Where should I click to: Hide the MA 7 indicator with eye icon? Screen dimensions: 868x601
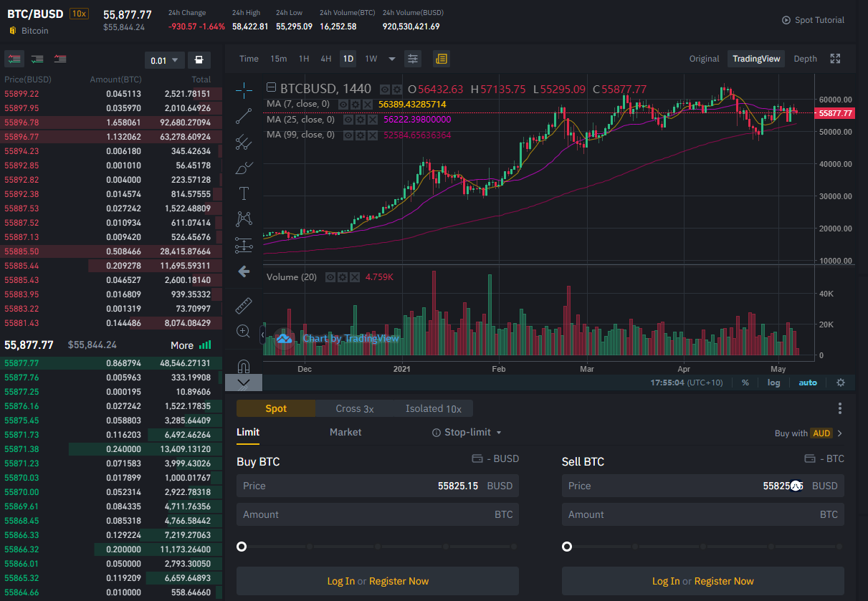[343, 105]
